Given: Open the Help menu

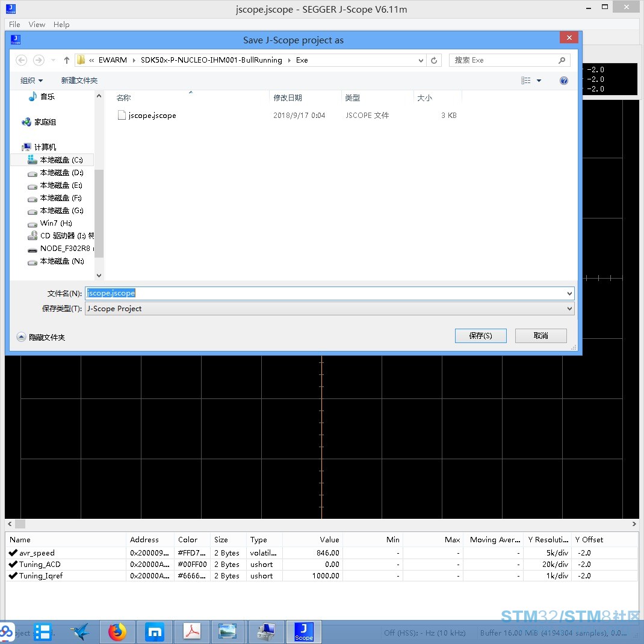Looking at the screenshot, I should point(61,25).
